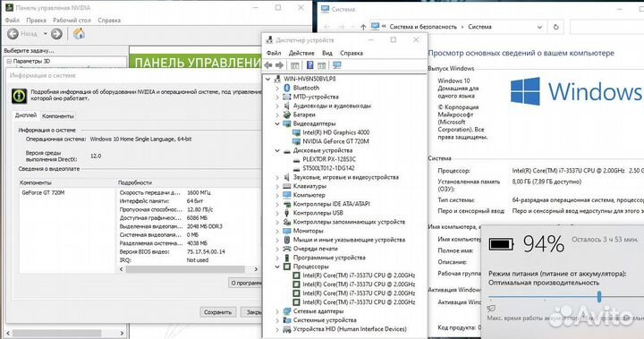Click Device Manager back arrow toolbar icon
The image size is (644, 339).
pos(268,65)
